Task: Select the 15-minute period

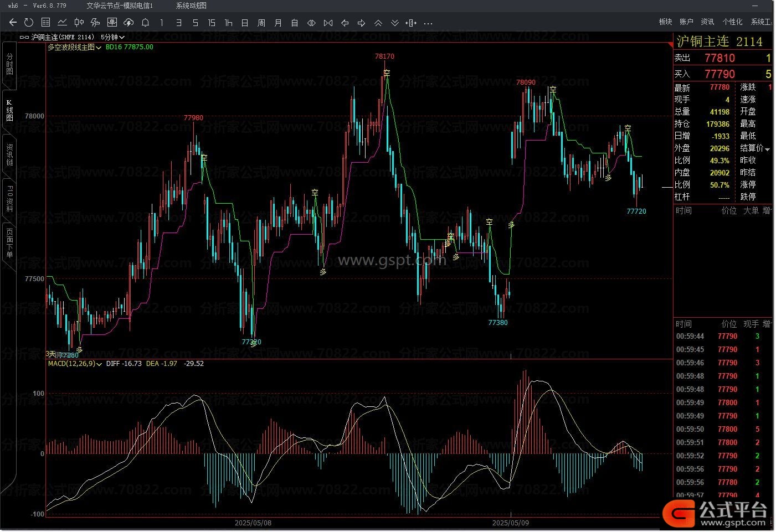Action: 212,23
